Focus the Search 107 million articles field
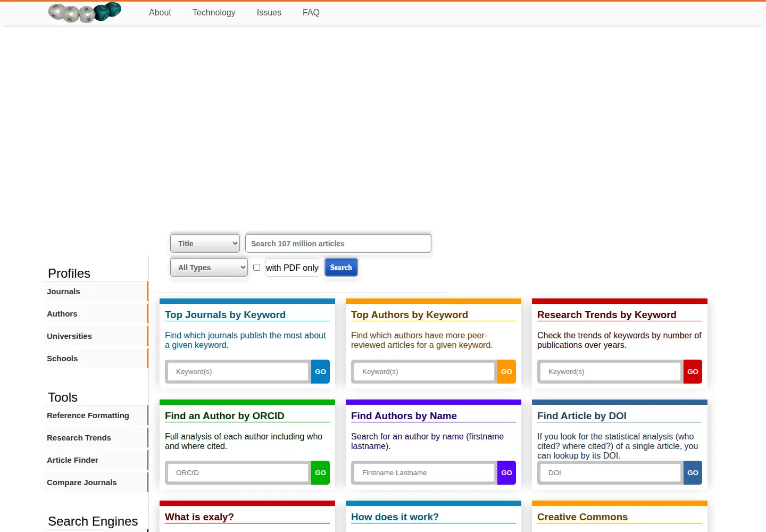This screenshot has width=766, height=532. (x=338, y=244)
